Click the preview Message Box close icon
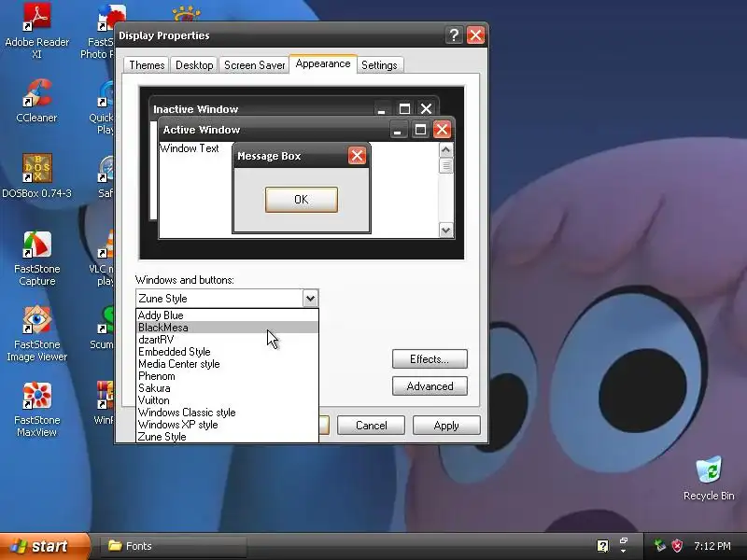Screen dimensions: 747x560 click(357, 156)
